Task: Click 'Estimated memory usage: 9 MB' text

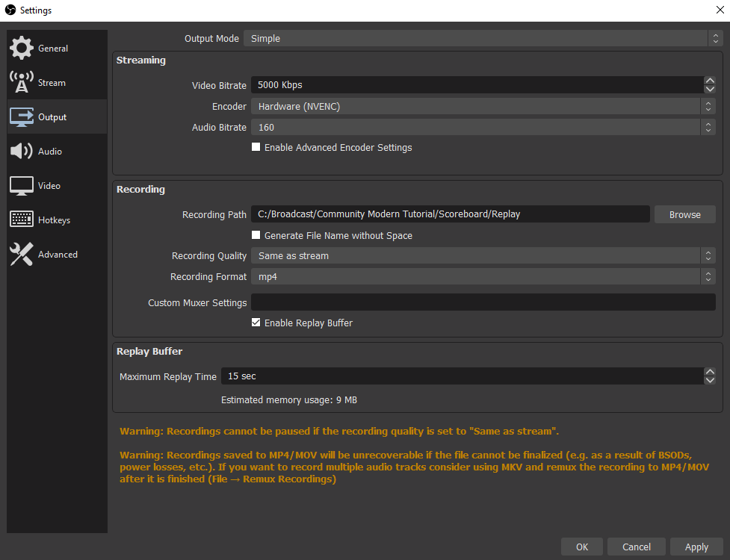Action: click(289, 400)
